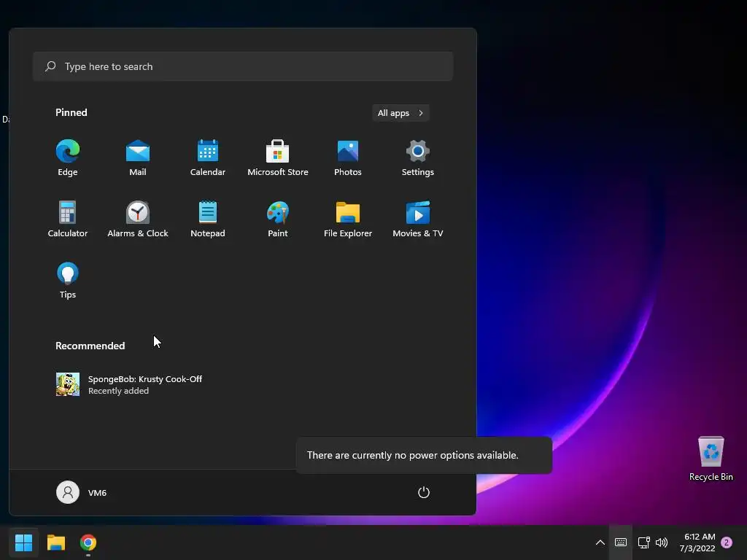
Task: Open the VM6 user account menu
Action: tap(82, 492)
